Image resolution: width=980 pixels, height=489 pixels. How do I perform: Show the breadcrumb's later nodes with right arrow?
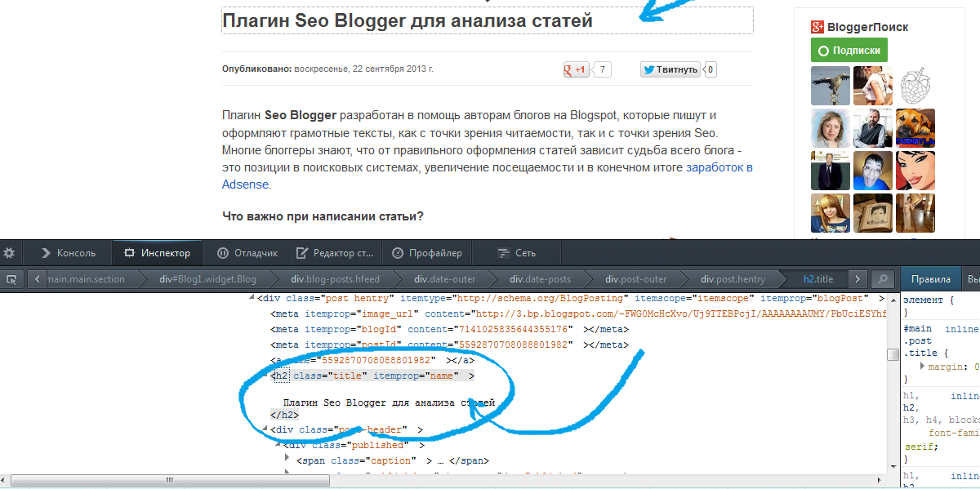pyautogui.click(x=858, y=279)
